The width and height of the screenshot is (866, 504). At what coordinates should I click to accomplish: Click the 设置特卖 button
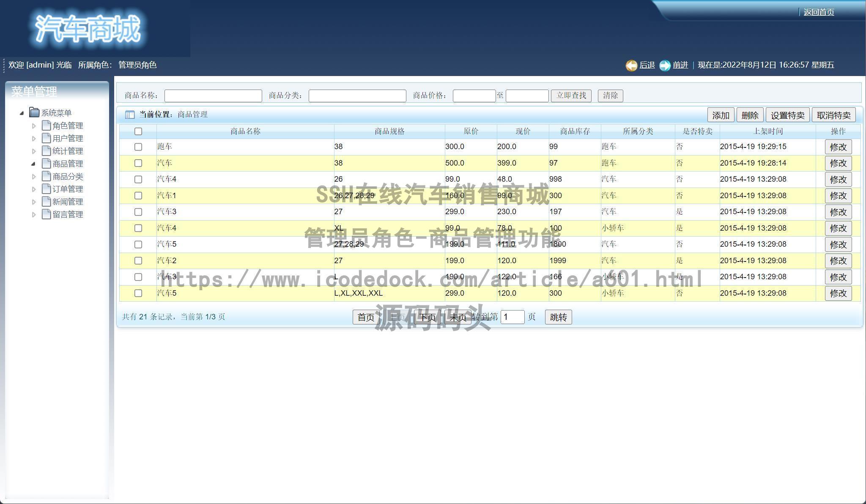787,115
